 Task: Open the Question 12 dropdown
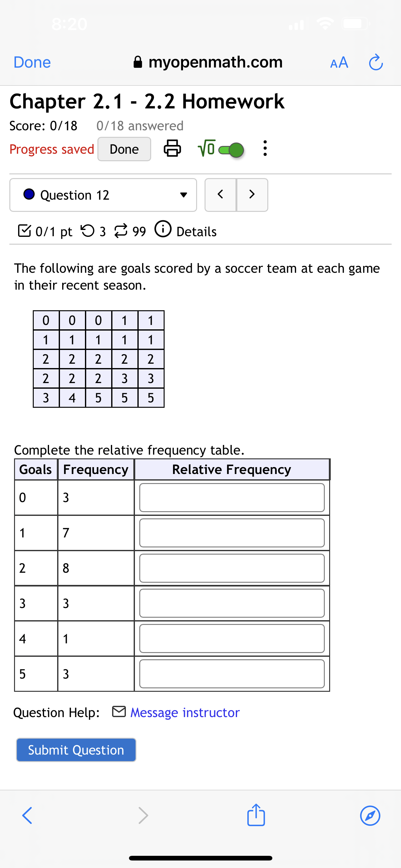tap(103, 195)
